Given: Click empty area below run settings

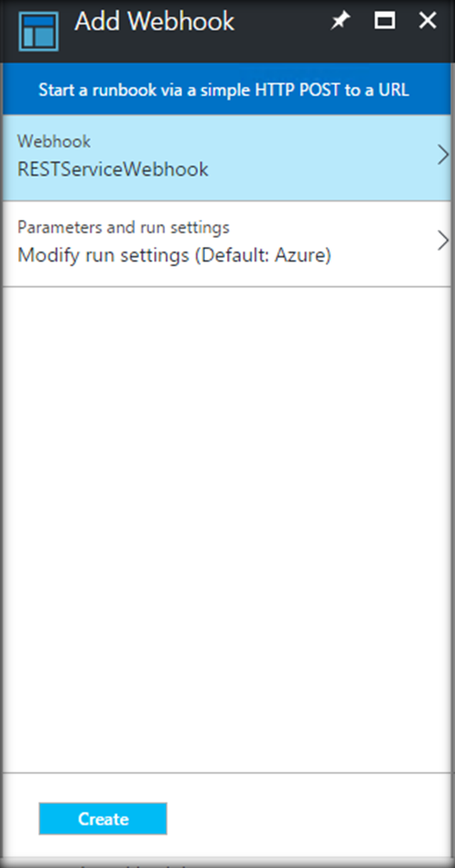Looking at the screenshot, I should (227, 528).
